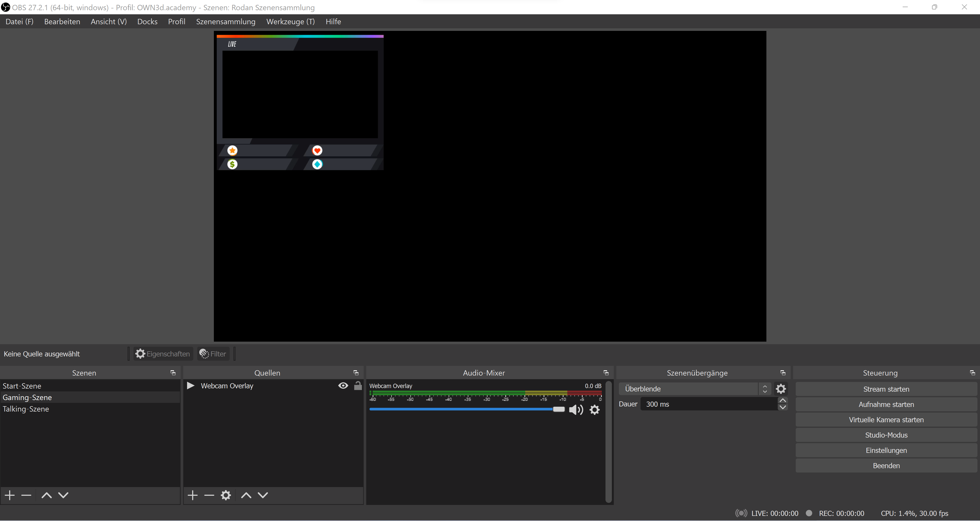The width and height of the screenshot is (980, 521).
Task: Open transition settings gear in Szenenübergänge
Action: coord(781,388)
